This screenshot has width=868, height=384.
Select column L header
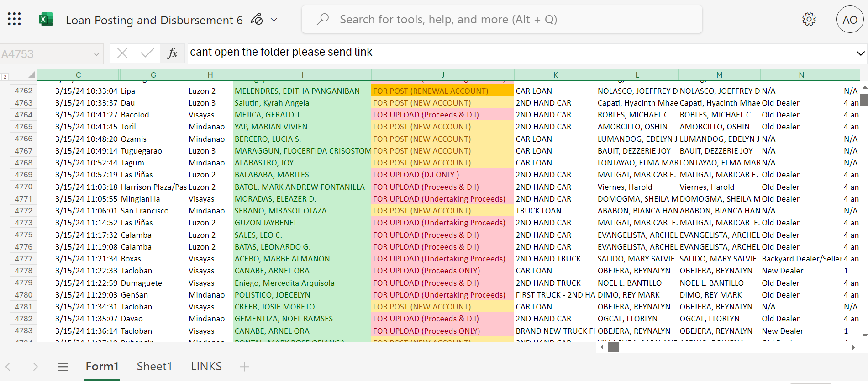click(x=637, y=75)
